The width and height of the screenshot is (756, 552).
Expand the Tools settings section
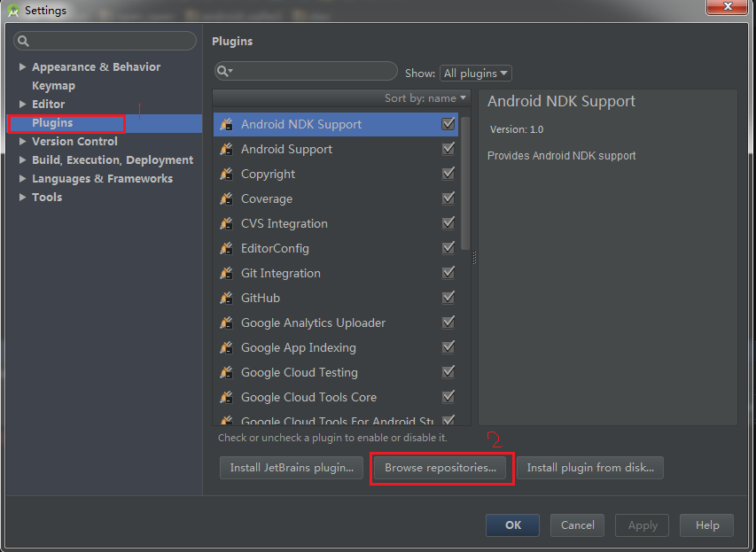click(22, 198)
